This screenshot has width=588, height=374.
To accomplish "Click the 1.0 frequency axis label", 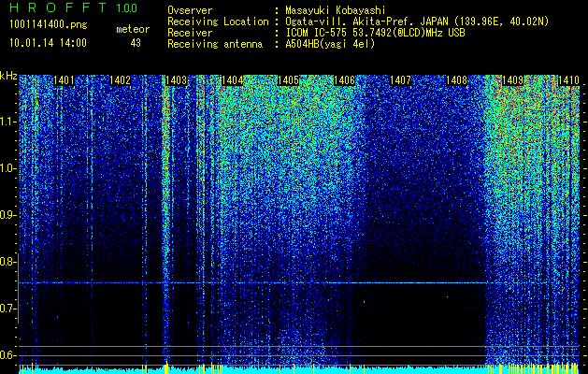I will point(7,168).
